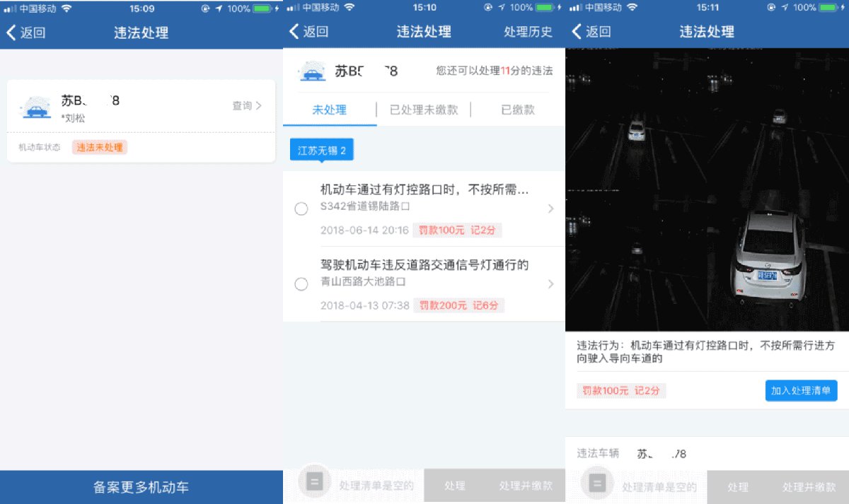Tap 处理 in the middle screen bottom bar
Viewport: 849px width, 504px height.
[455, 486]
